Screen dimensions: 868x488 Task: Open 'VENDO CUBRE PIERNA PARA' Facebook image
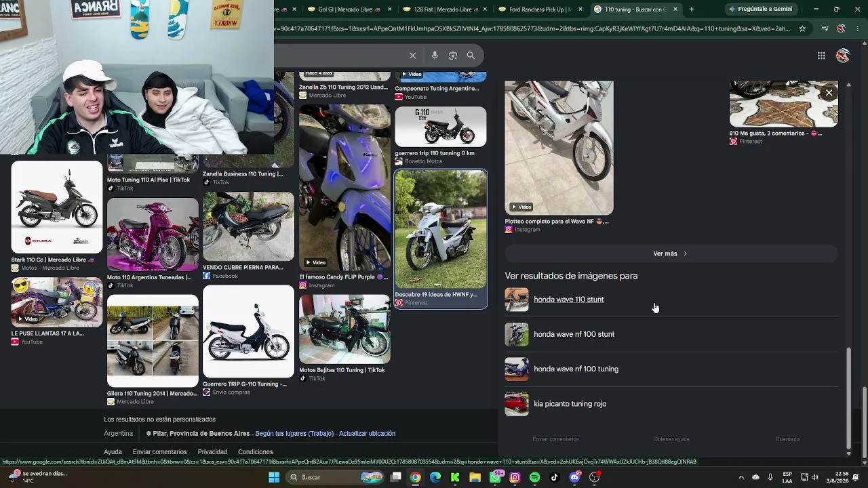248,226
